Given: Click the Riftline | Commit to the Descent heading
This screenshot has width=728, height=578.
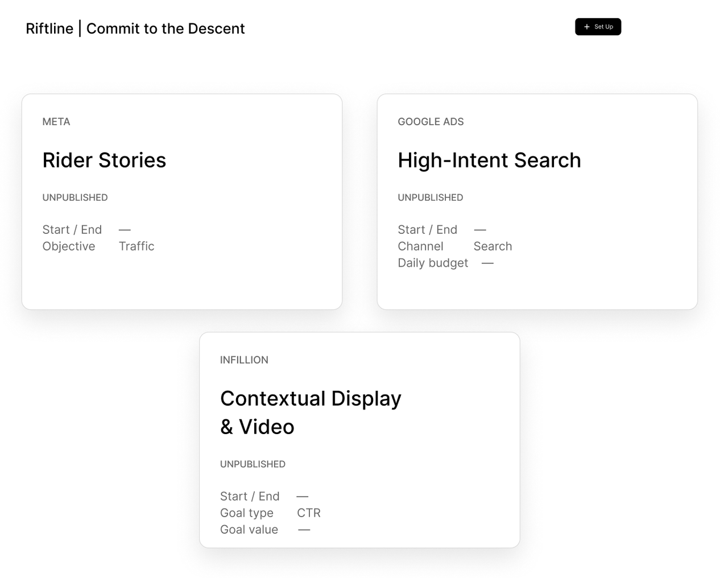Looking at the screenshot, I should 135,28.
